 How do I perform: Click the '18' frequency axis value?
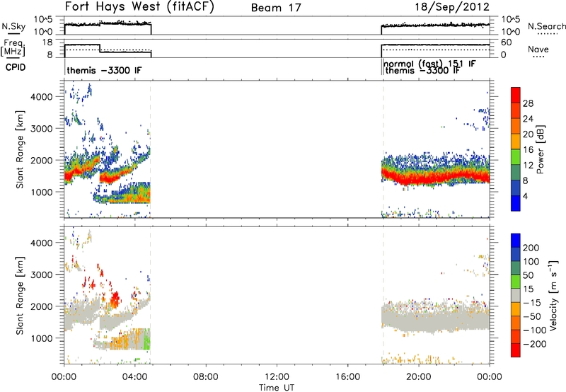click(x=47, y=42)
